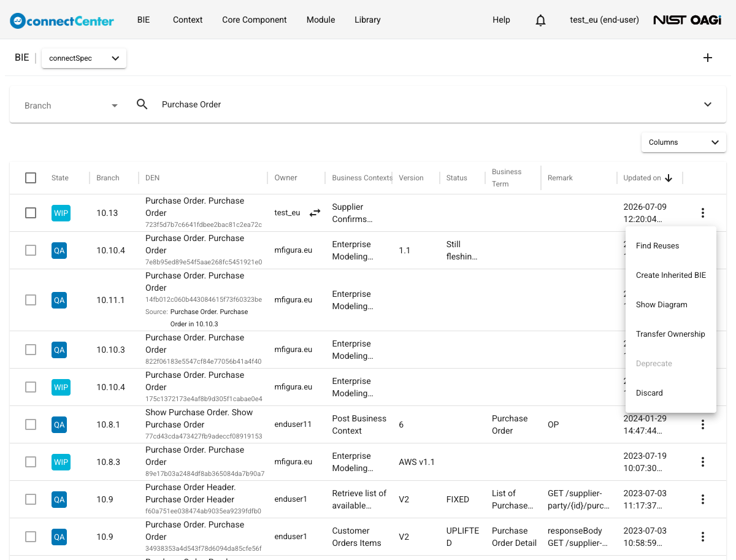Open the Columns dropdown
The image size is (736, 560).
tap(684, 142)
